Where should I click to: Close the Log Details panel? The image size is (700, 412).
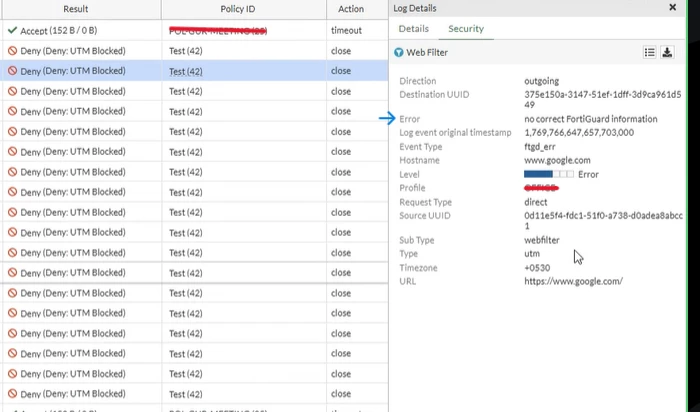tap(672, 8)
